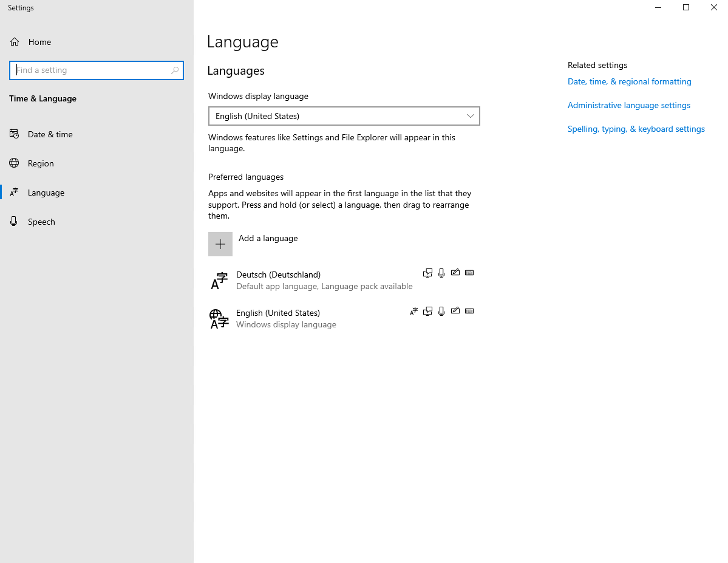Open the Windows display language dropdown
This screenshot has width=728, height=563.
pyautogui.click(x=344, y=116)
